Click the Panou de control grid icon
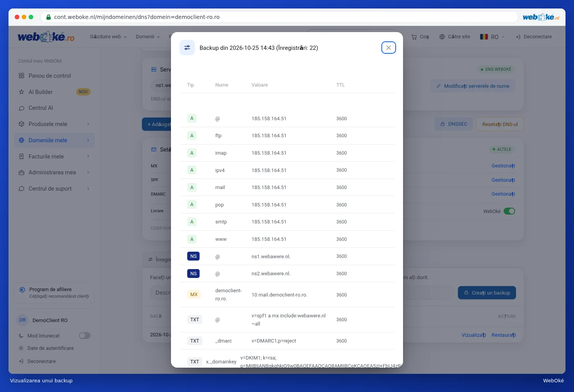This screenshot has width=574, height=392. [x=21, y=76]
